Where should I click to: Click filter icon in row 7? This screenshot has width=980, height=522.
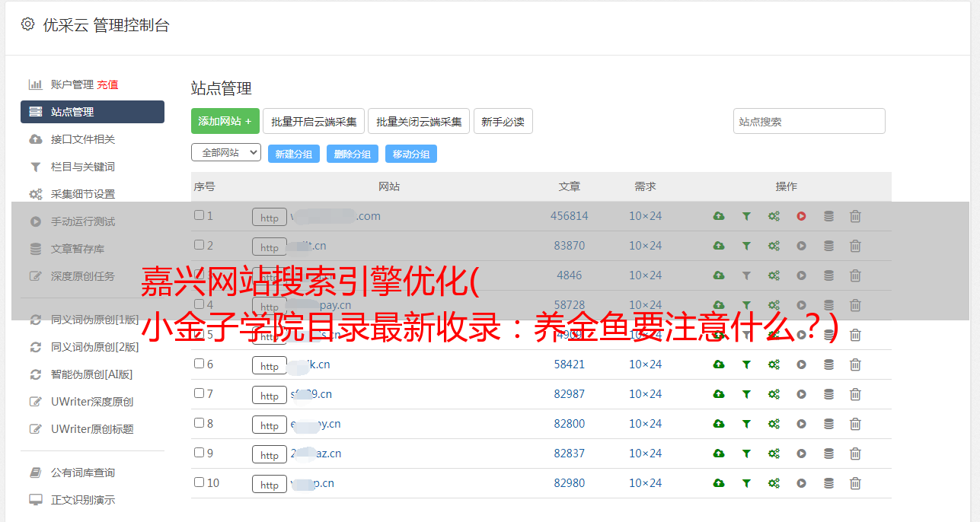(746, 394)
